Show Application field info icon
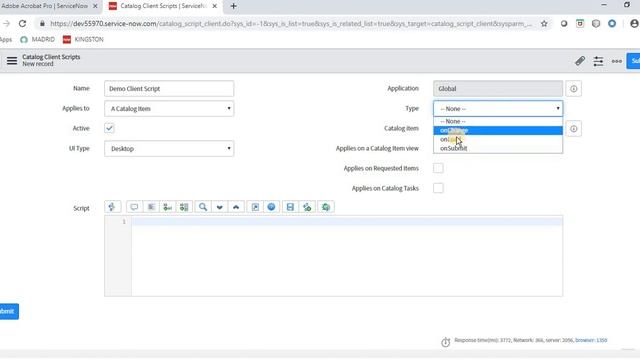 pos(573,89)
